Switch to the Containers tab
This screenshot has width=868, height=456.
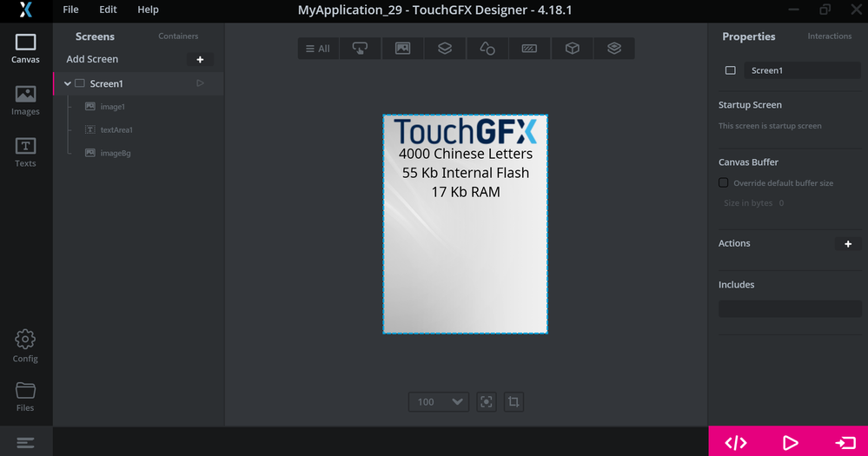(178, 36)
